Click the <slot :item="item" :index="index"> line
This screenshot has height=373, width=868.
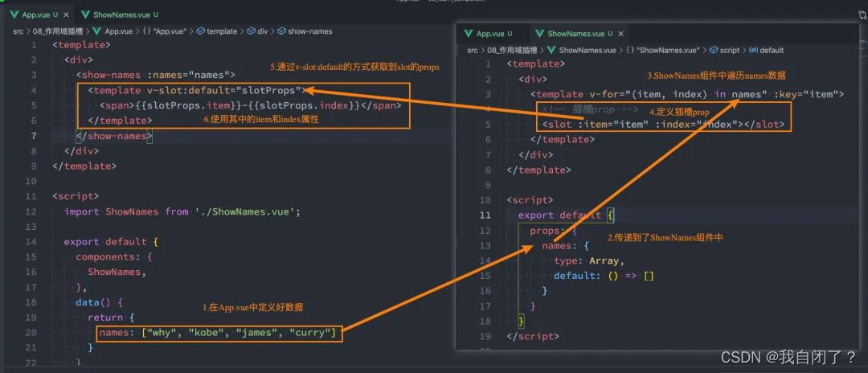(x=663, y=125)
